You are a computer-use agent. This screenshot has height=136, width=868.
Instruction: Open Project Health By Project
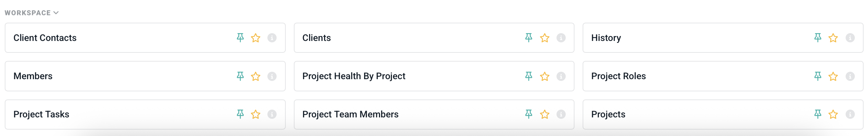354,76
